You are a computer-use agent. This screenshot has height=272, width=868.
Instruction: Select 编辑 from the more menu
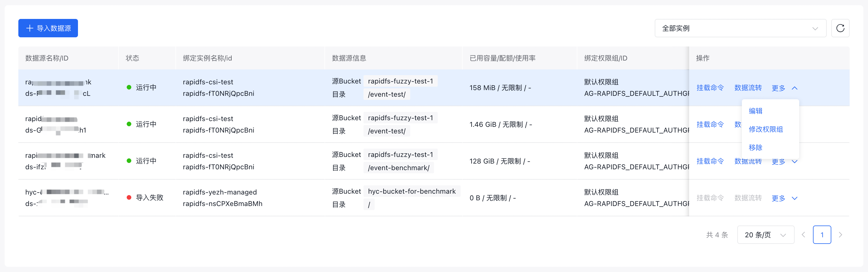point(755,111)
